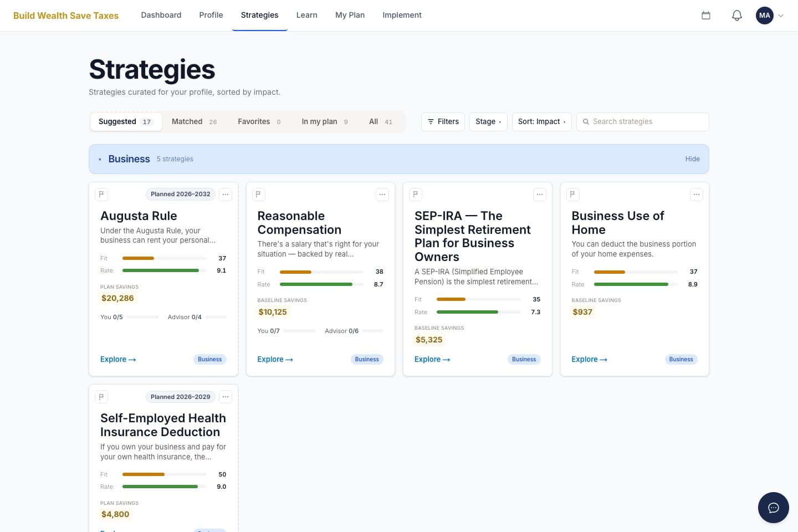The width and height of the screenshot is (798, 532).
Task: Switch to Favorites tab
Action: tap(259, 122)
